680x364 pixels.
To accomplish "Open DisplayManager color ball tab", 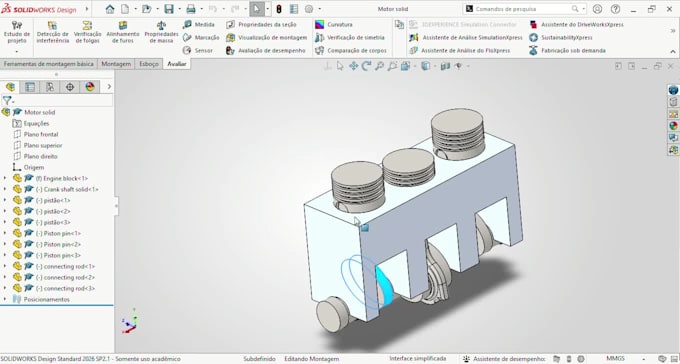I will click(x=90, y=87).
